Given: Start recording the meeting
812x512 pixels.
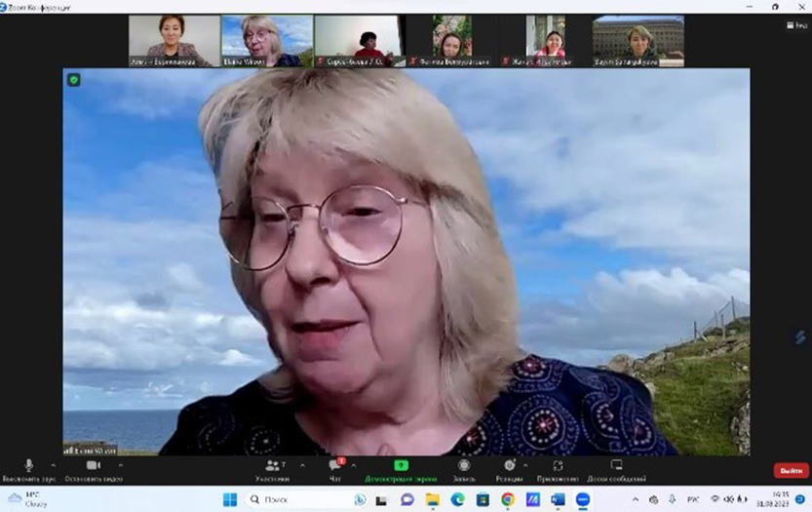Looking at the screenshot, I should (x=464, y=466).
